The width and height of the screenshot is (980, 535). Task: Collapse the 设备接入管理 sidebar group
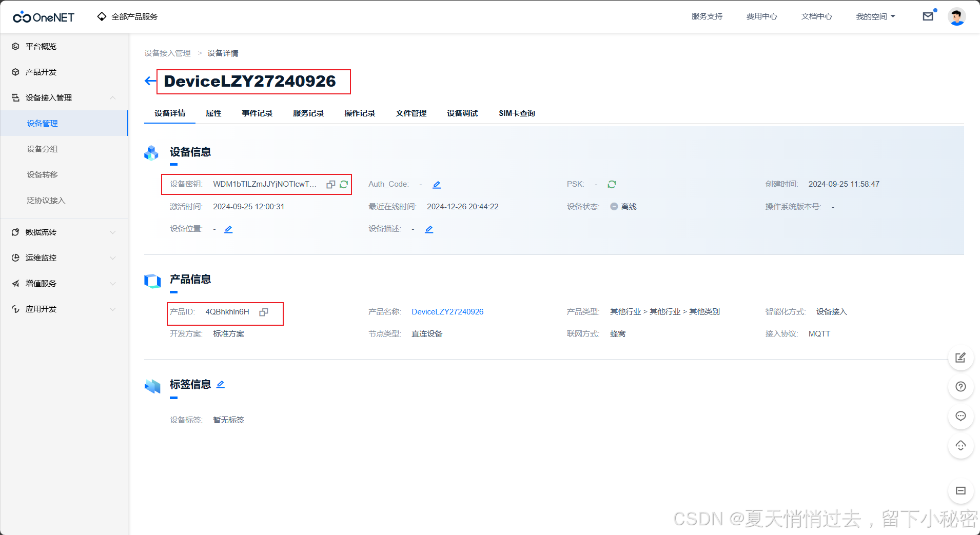[x=64, y=97]
